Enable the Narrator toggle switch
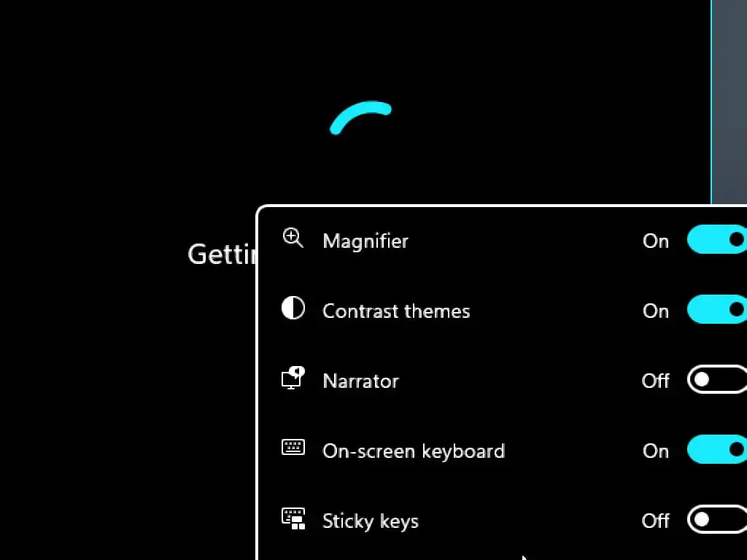Image resolution: width=747 pixels, height=560 pixels. (x=717, y=379)
